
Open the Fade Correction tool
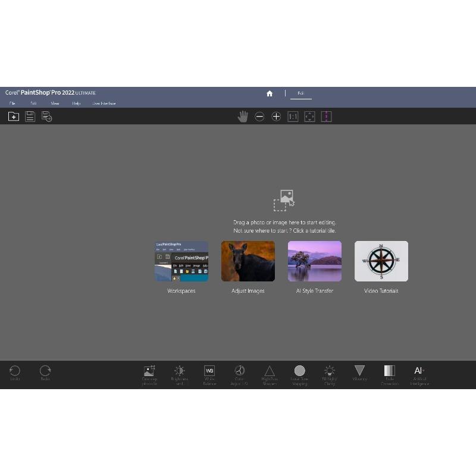(390, 375)
